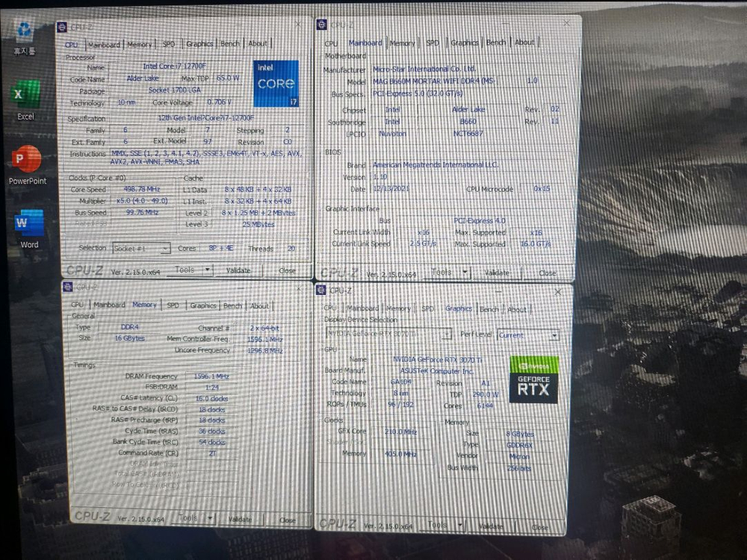Close the Mainboard CPU-Z window with X

click(x=566, y=22)
